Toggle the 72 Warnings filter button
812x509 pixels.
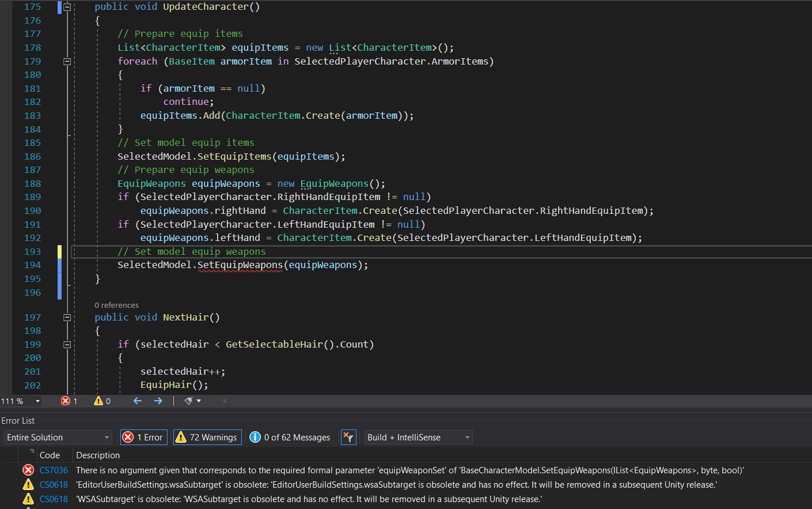coord(207,437)
